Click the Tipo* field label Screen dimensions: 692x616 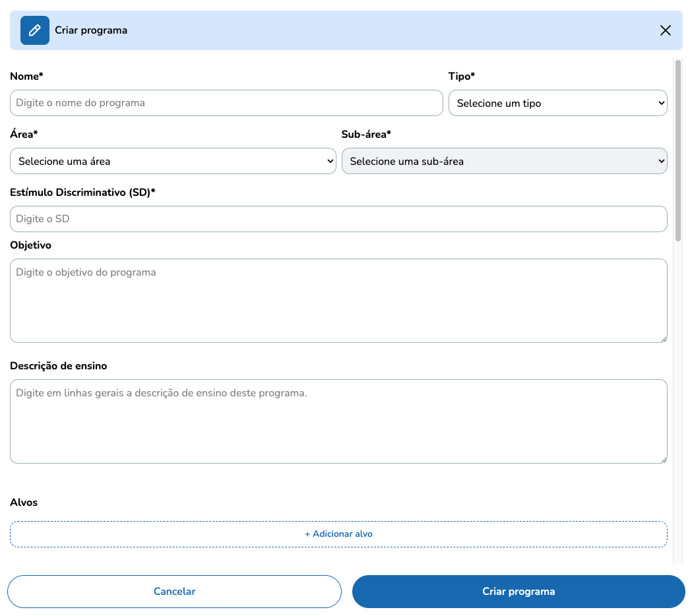click(462, 77)
